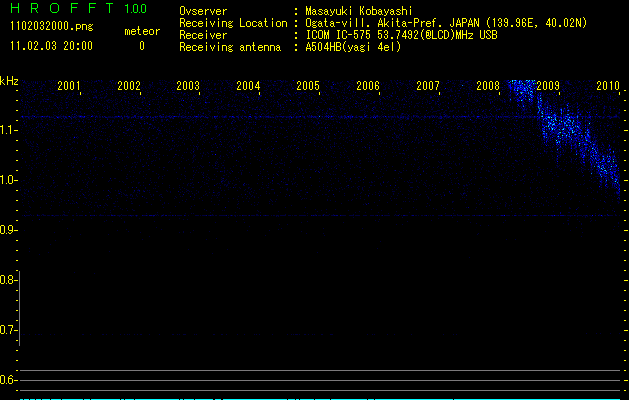This screenshot has height=400, width=629.
Task: Click location text Ogata-vill. Akita-Pref. JAPAN
Action: click(392, 23)
